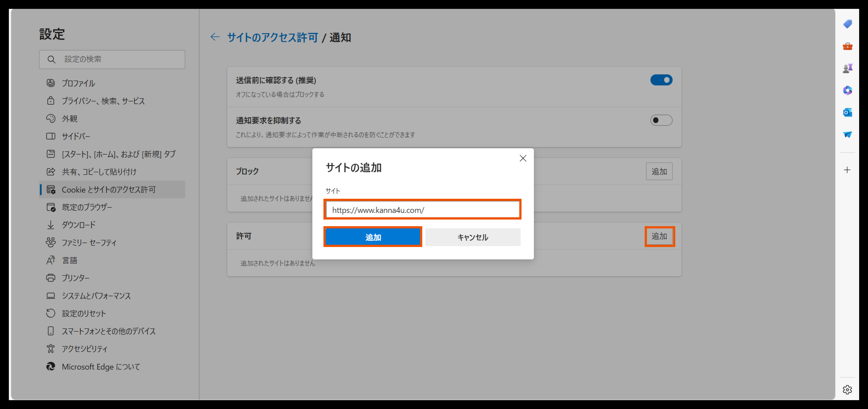Open the Games chess sidebar icon
Image resolution: width=868 pixels, height=409 pixels.
click(x=847, y=68)
